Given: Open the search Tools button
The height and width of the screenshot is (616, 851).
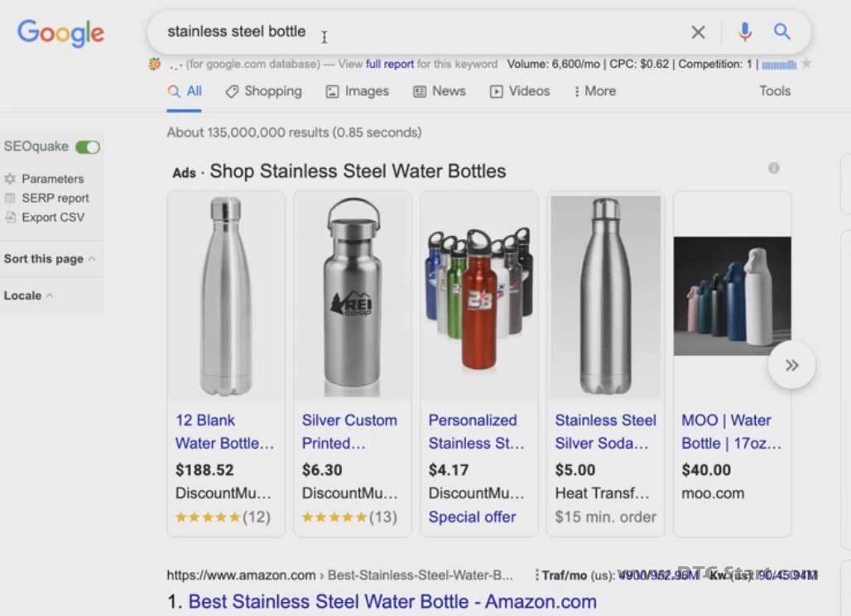Looking at the screenshot, I should click(775, 91).
